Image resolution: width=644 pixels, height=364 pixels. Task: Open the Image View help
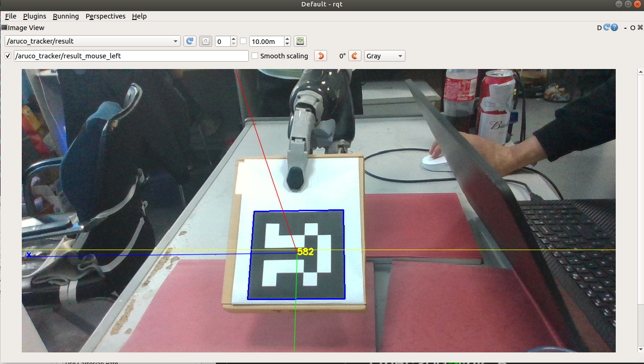coord(614,28)
